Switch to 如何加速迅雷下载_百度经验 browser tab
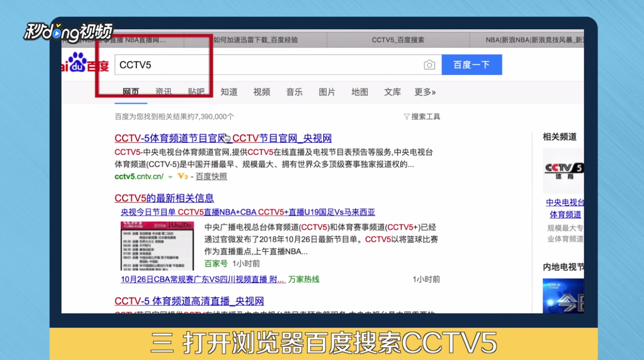 pyautogui.click(x=255, y=40)
